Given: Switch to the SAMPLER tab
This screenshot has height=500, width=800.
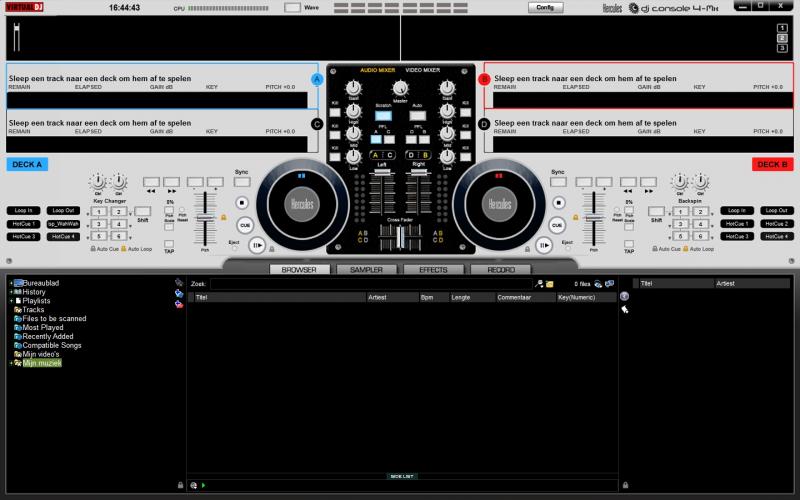Looking at the screenshot, I should click(366, 269).
